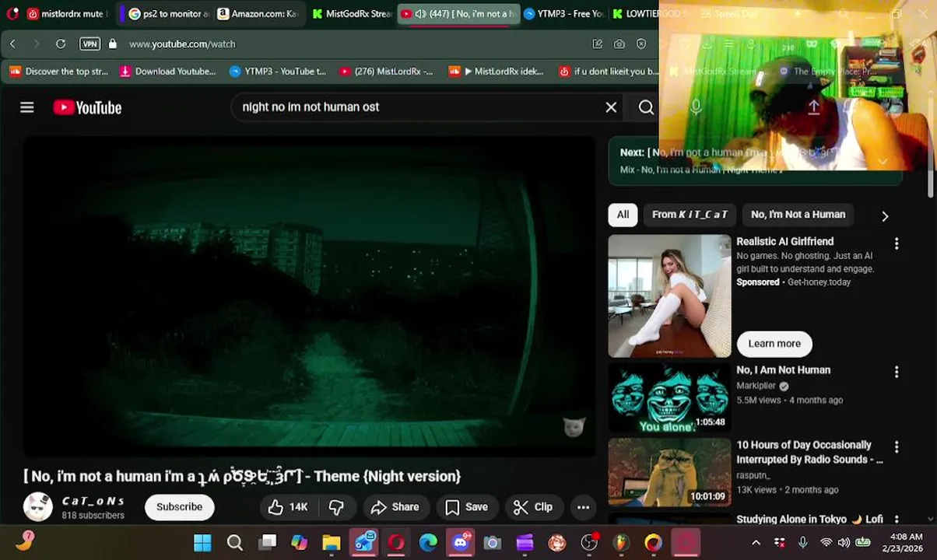Viewport: 937px width, 560px height.
Task: Select the From KiT_CaT filter chip
Action: click(690, 215)
